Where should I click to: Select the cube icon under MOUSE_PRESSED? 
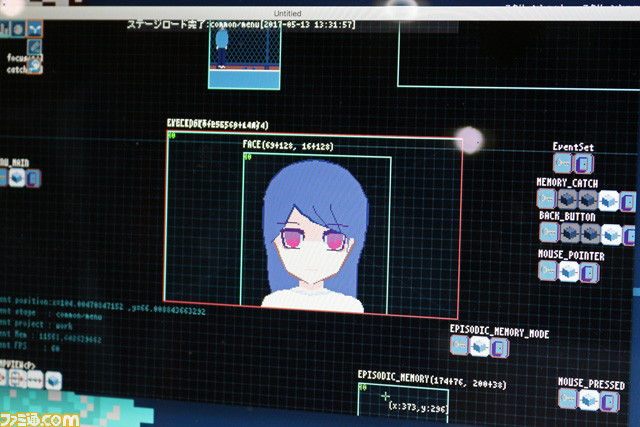[589, 400]
